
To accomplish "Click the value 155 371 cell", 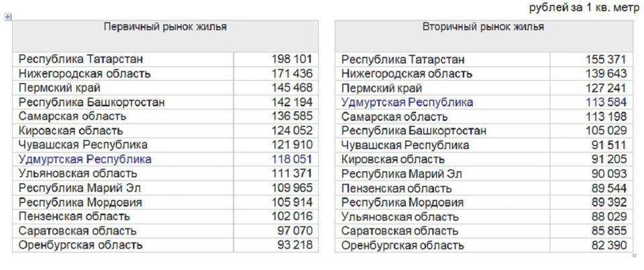I will tap(606, 60).
